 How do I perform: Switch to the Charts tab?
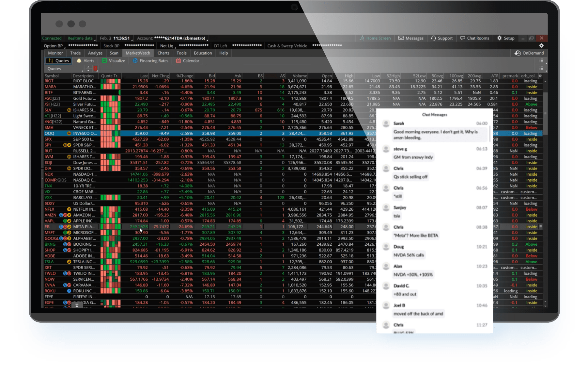pyautogui.click(x=163, y=53)
